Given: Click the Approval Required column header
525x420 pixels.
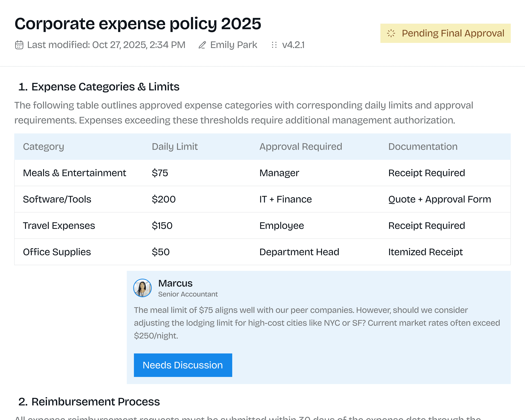Looking at the screenshot, I should (300, 146).
